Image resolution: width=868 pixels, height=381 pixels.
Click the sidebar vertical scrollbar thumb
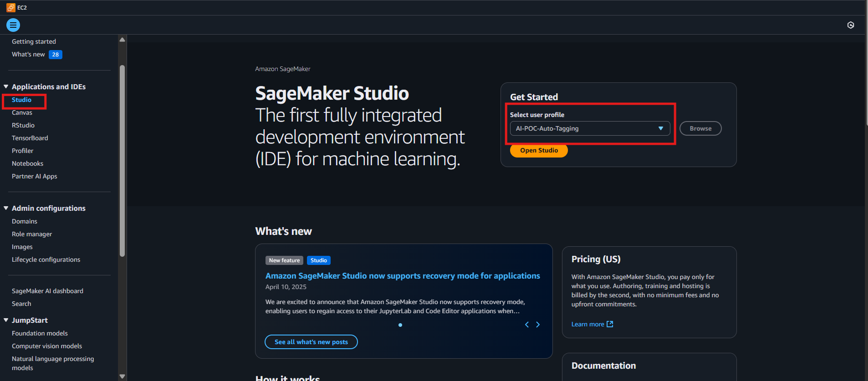(x=122, y=161)
